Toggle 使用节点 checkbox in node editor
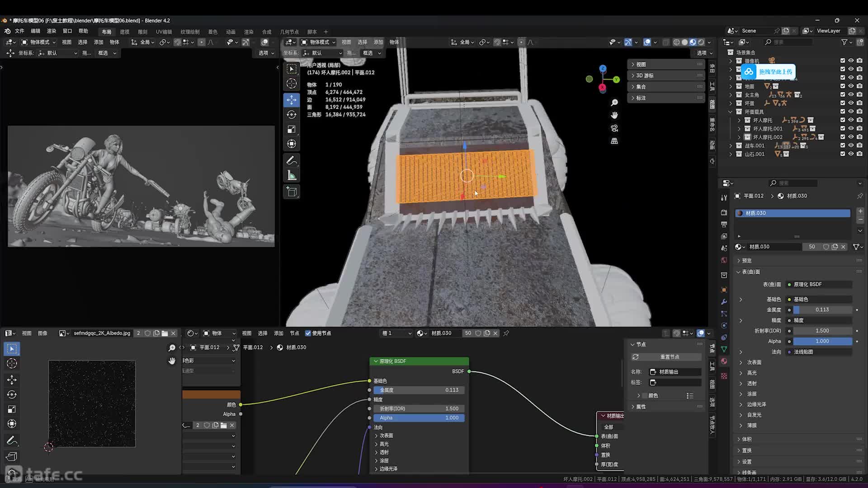 [308, 333]
